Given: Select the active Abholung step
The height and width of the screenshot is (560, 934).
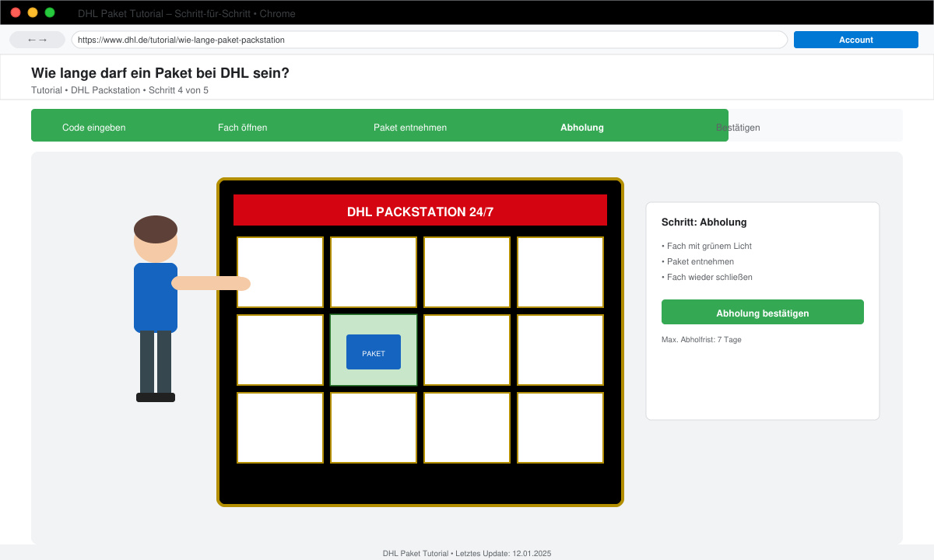Looking at the screenshot, I should point(582,128).
